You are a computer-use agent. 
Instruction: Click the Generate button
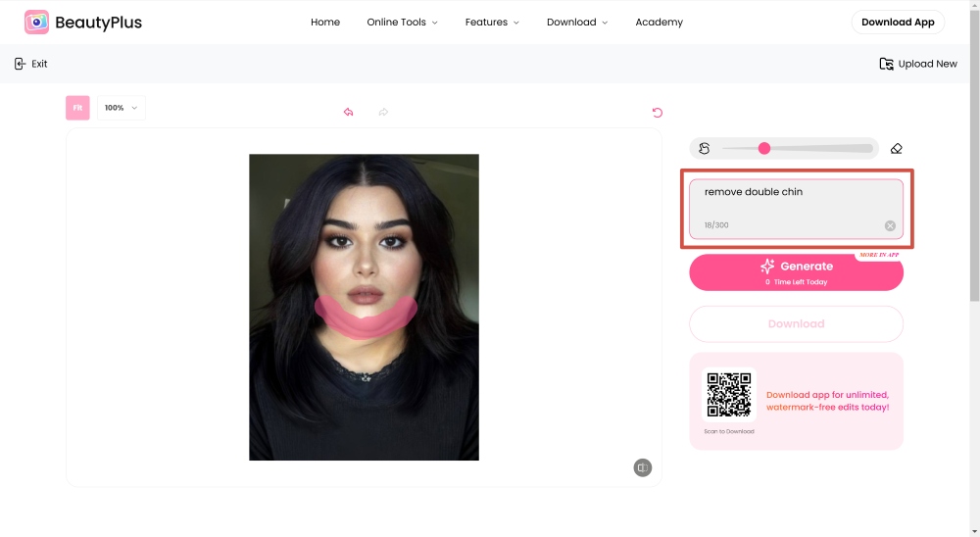click(x=796, y=272)
